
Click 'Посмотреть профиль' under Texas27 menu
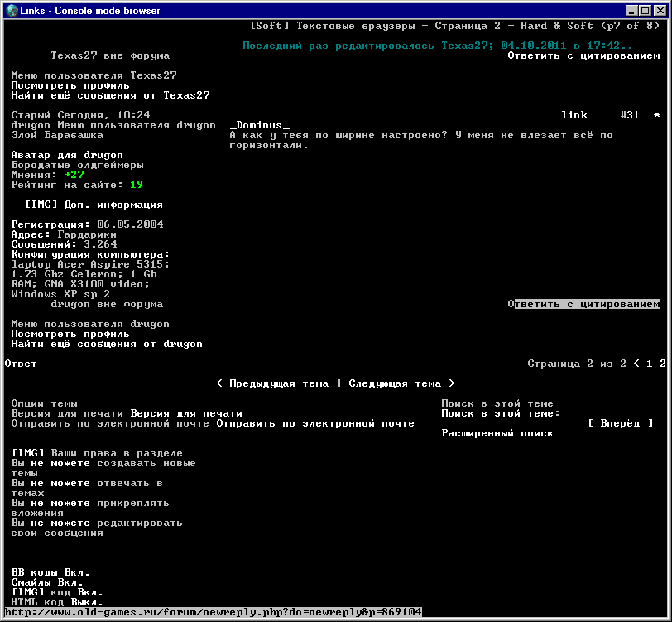tap(70, 85)
